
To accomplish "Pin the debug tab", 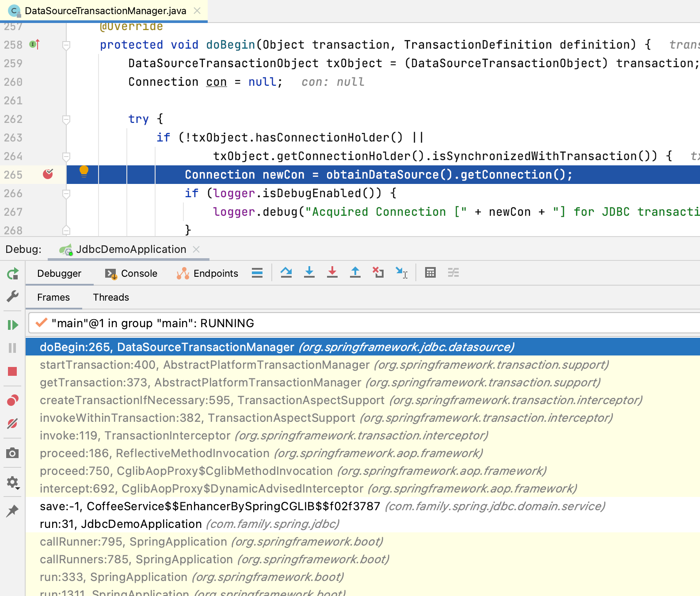I will pos(13,511).
